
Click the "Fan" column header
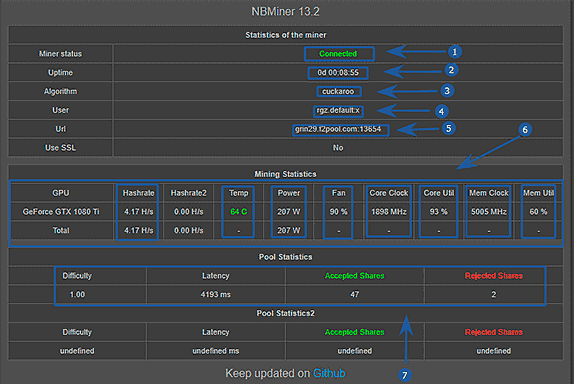pyautogui.click(x=339, y=193)
